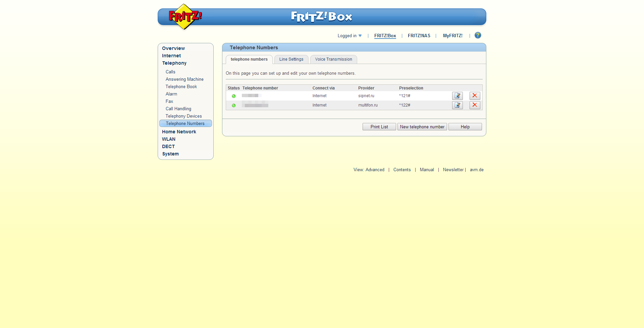The image size is (644, 328).
Task: Open the Manual footer link
Action: point(427,170)
